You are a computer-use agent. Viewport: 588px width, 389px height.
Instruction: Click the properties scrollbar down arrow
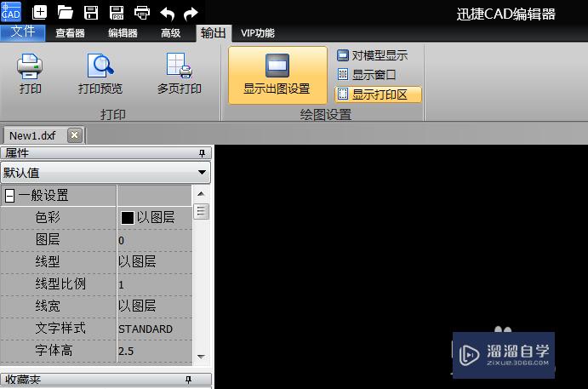pyautogui.click(x=201, y=357)
